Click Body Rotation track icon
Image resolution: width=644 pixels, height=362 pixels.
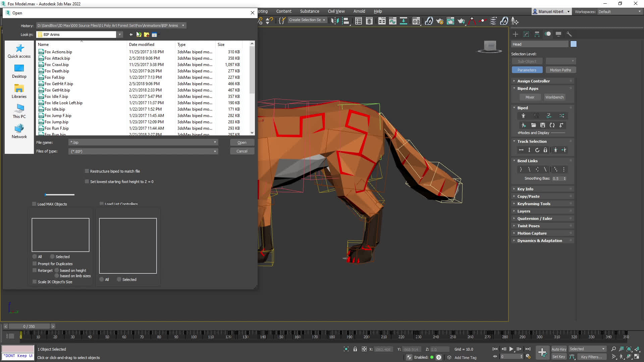[x=537, y=150]
